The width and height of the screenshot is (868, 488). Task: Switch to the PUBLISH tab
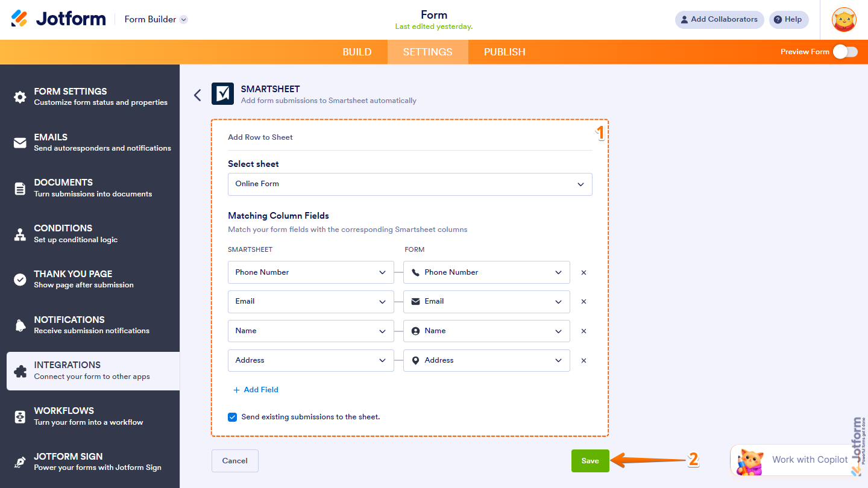(x=504, y=52)
